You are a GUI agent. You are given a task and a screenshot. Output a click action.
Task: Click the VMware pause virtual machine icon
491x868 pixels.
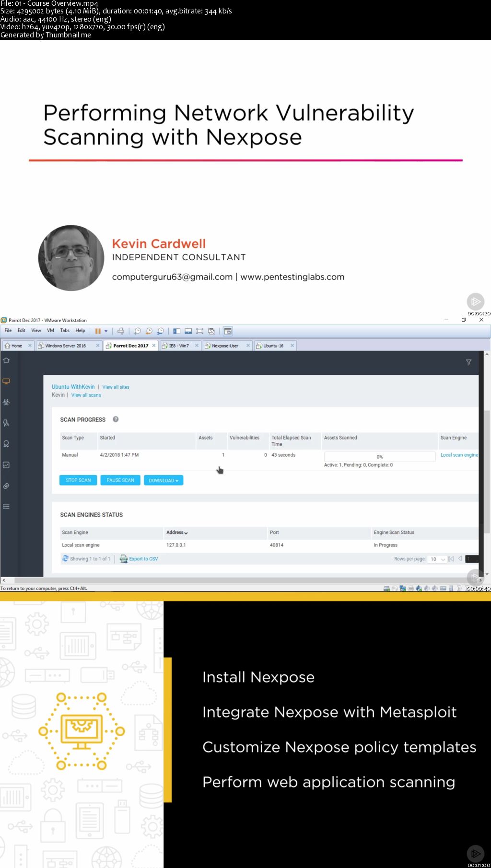click(x=98, y=331)
